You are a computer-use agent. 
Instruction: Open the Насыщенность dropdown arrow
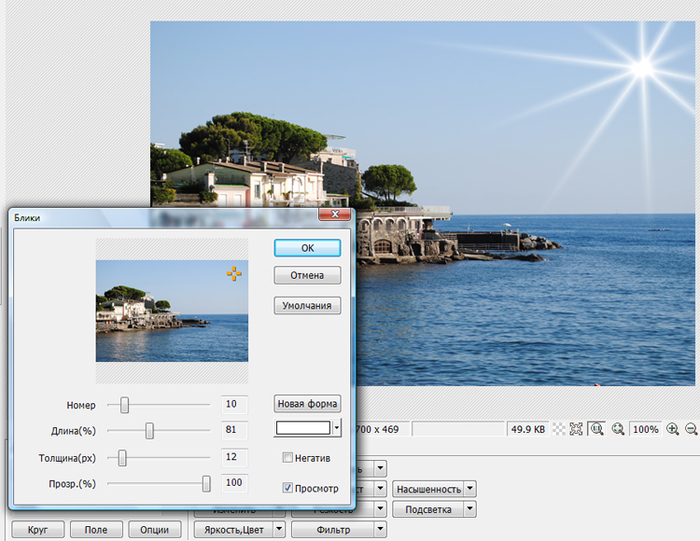click(470, 489)
